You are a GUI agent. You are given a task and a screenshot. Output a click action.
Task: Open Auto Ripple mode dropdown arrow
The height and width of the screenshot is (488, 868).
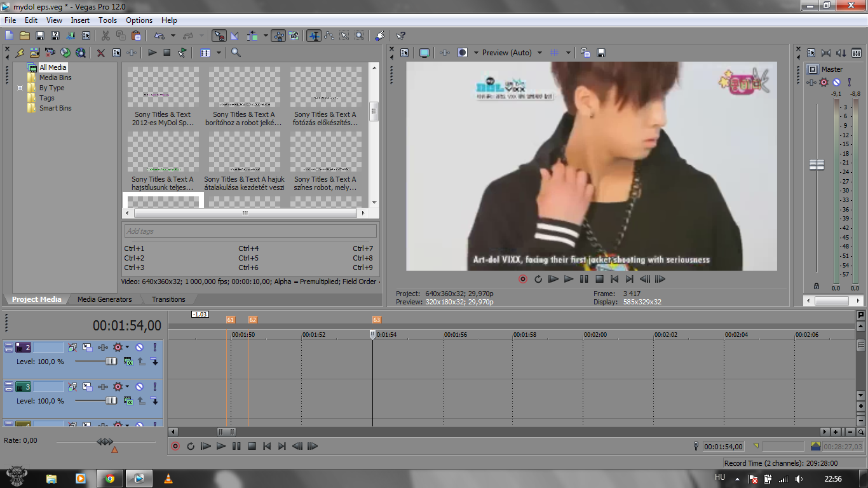pos(266,36)
